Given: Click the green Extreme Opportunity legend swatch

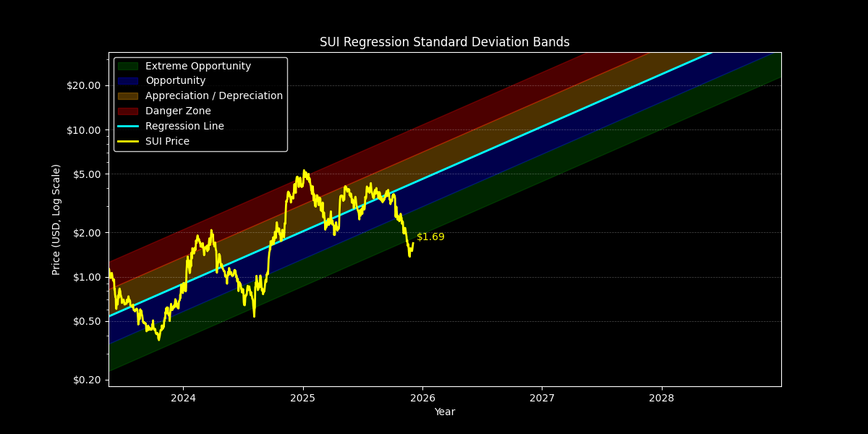Looking at the screenshot, I should (127, 66).
